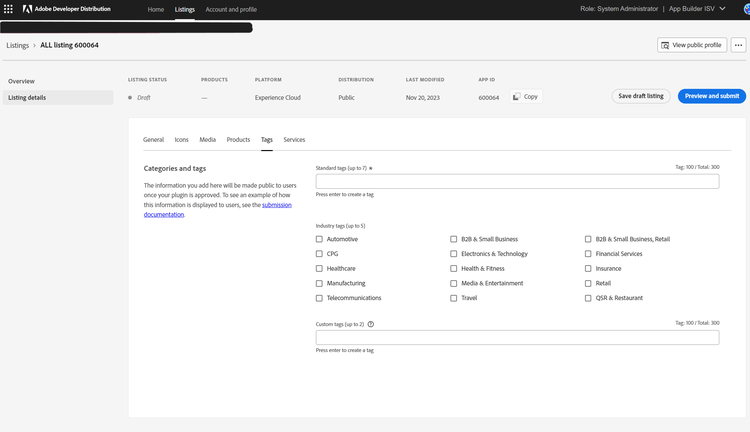Open the Products tab
Viewport: 750px width, 432px height.
click(238, 140)
